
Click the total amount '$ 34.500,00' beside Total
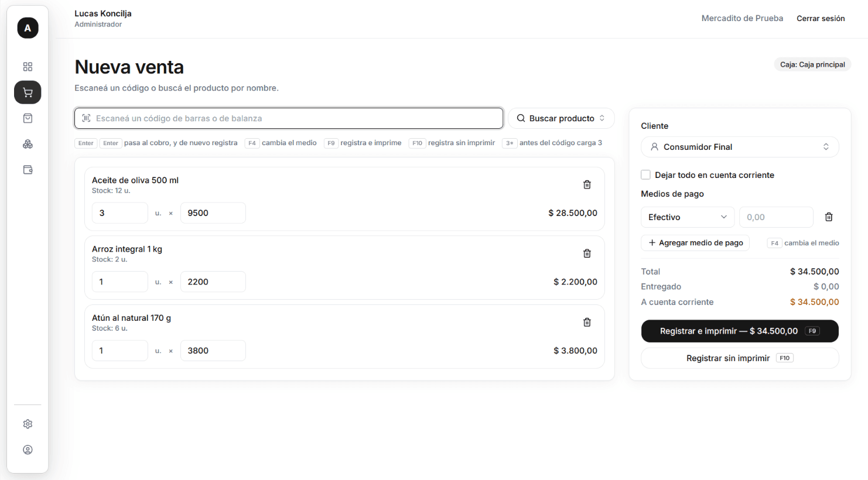coord(814,272)
